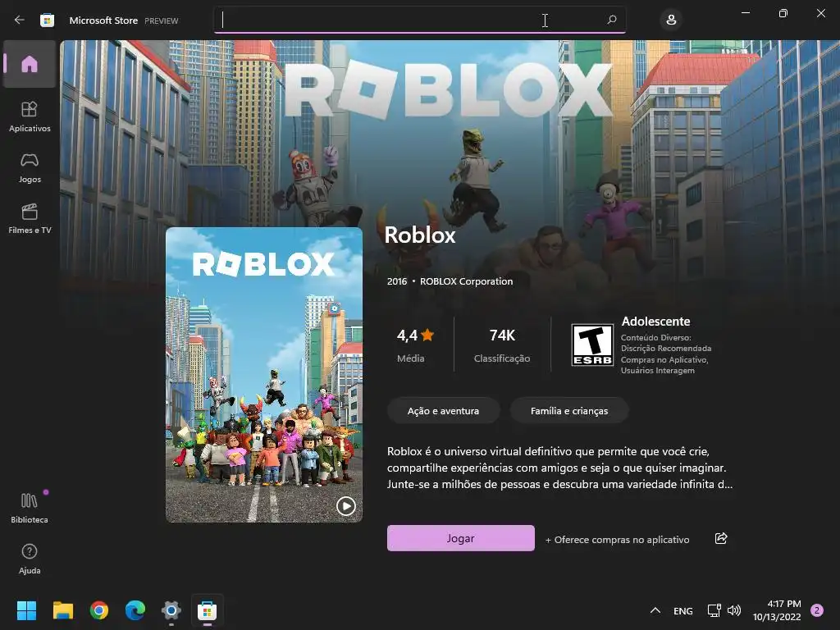Open the user account profile icon
Viewport: 840px width, 630px height.
671,21
